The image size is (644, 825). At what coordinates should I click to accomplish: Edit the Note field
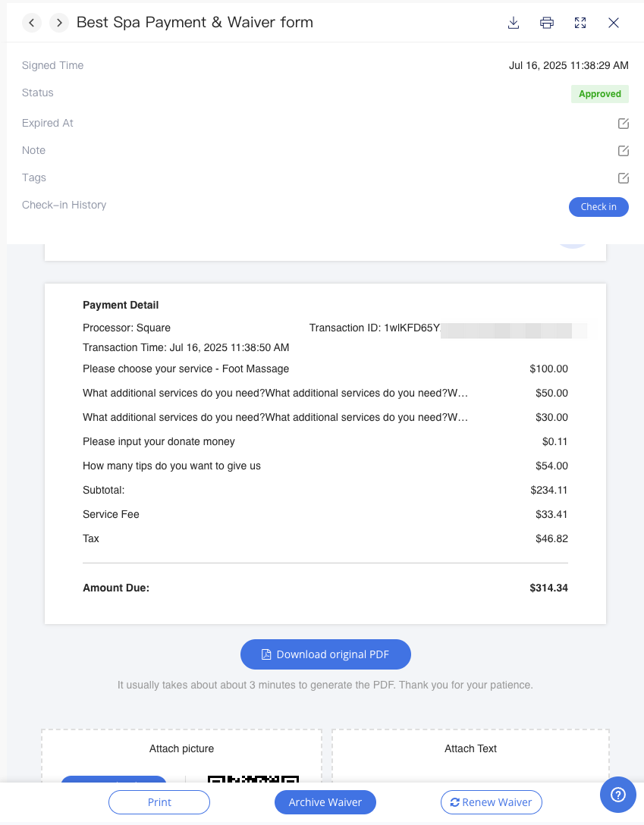point(624,151)
